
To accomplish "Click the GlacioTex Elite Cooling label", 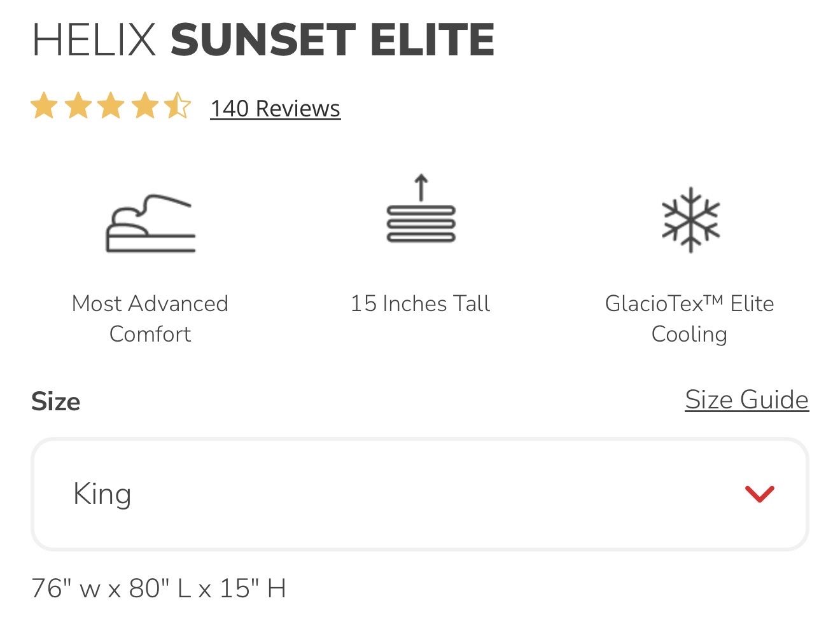I will click(x=689, y=318).
